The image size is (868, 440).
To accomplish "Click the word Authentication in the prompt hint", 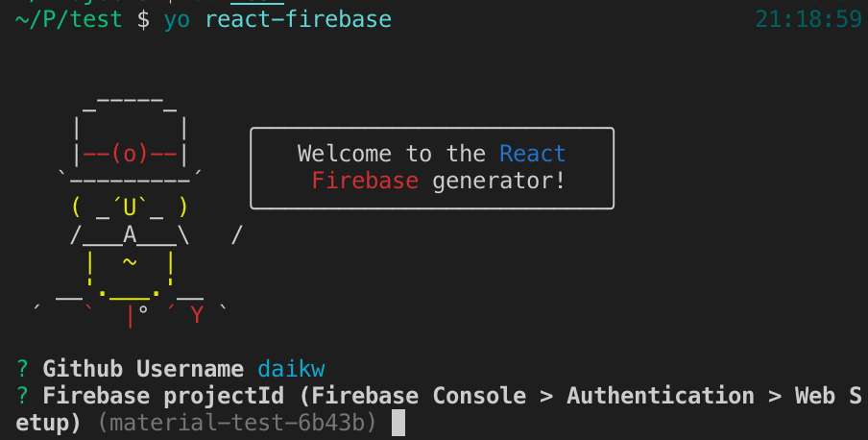I will pyautogui.click(x=661, y=396).
